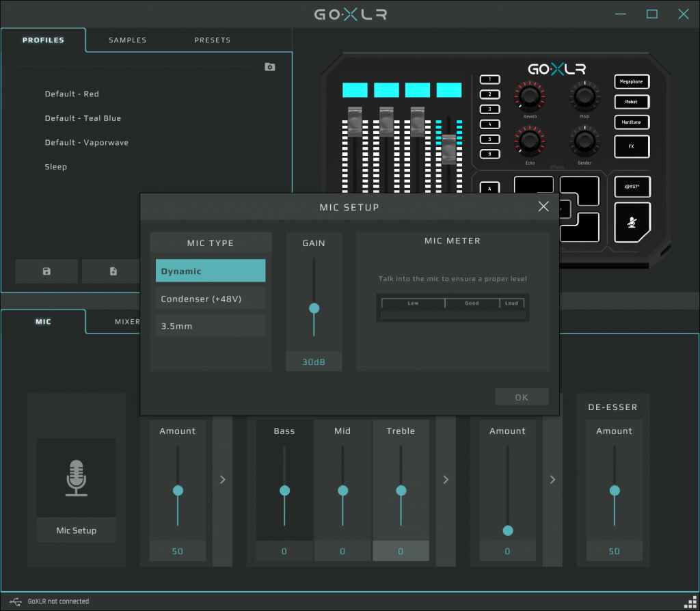Expand the equalizer section chevron
700x611 pixels.
(446, 479)
